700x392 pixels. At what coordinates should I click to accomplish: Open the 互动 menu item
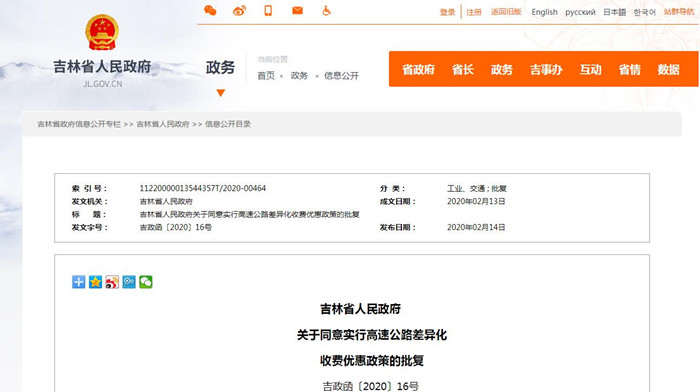(590, 70)
